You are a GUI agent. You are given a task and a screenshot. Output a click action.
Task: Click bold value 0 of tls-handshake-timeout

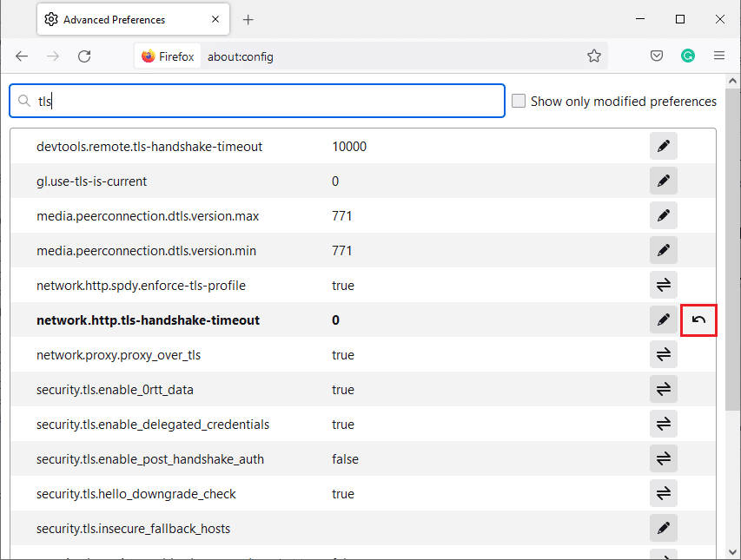coord(335,320)
